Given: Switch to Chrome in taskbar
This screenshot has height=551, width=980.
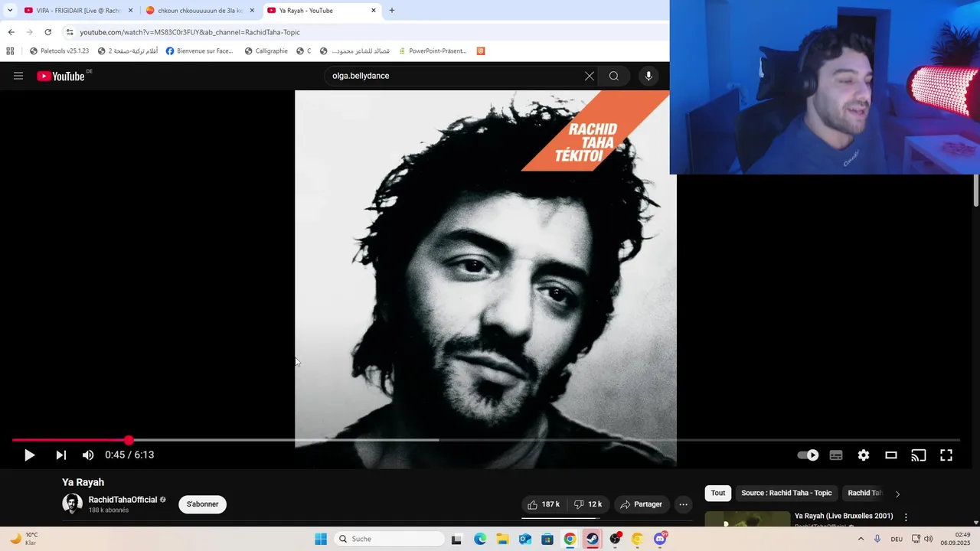Looking at the screenshot, I should pos(570,539).
